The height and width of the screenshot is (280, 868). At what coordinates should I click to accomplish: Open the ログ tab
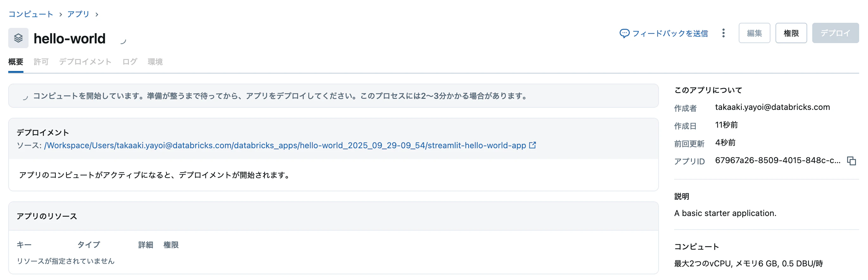(x=130, y=62)
